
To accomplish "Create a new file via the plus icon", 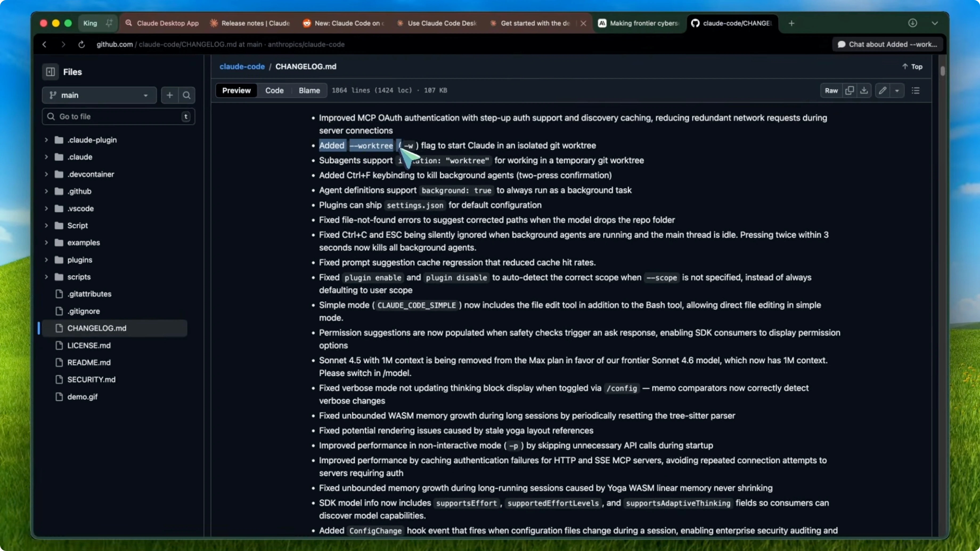I will [169, 95].
